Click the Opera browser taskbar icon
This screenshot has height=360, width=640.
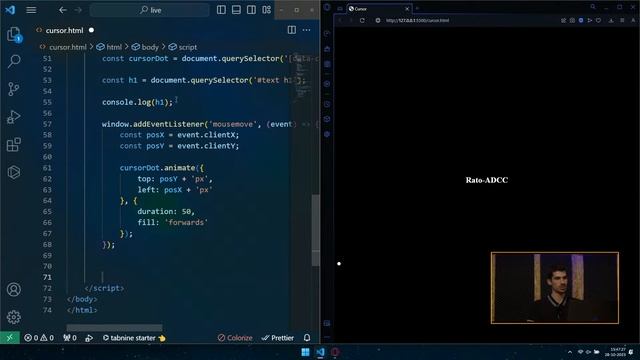[335, 352]
